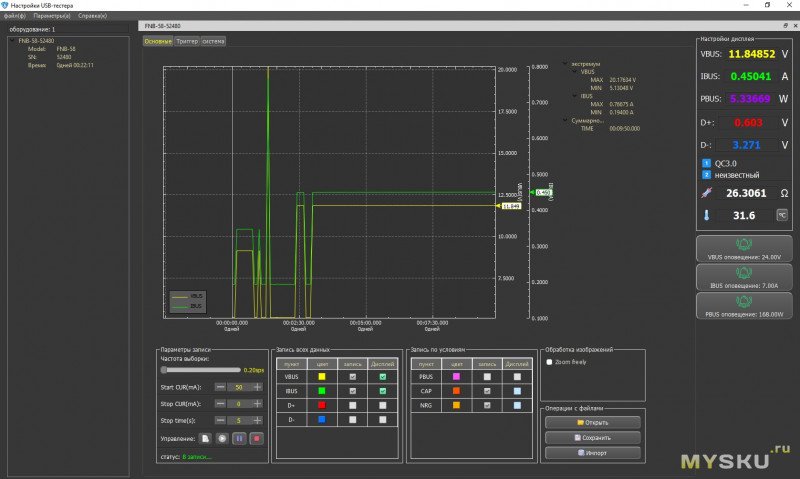
Task: Toggle VBUS display checkbox
Action: click(x=382, y=376)
